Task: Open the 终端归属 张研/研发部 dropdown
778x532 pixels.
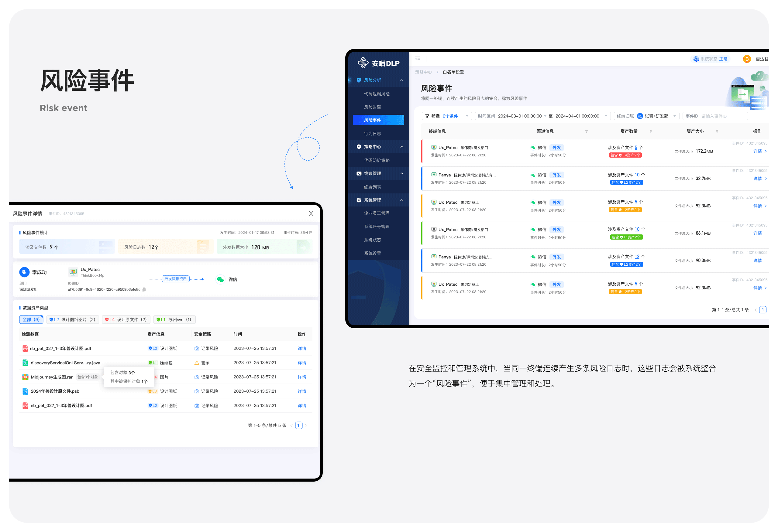Action: click(x=646, y=116)
